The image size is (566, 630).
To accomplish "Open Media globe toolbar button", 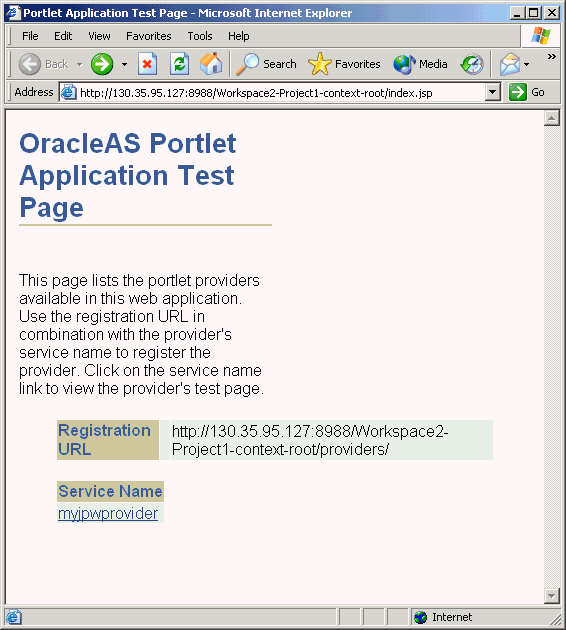I will point(420,64).
